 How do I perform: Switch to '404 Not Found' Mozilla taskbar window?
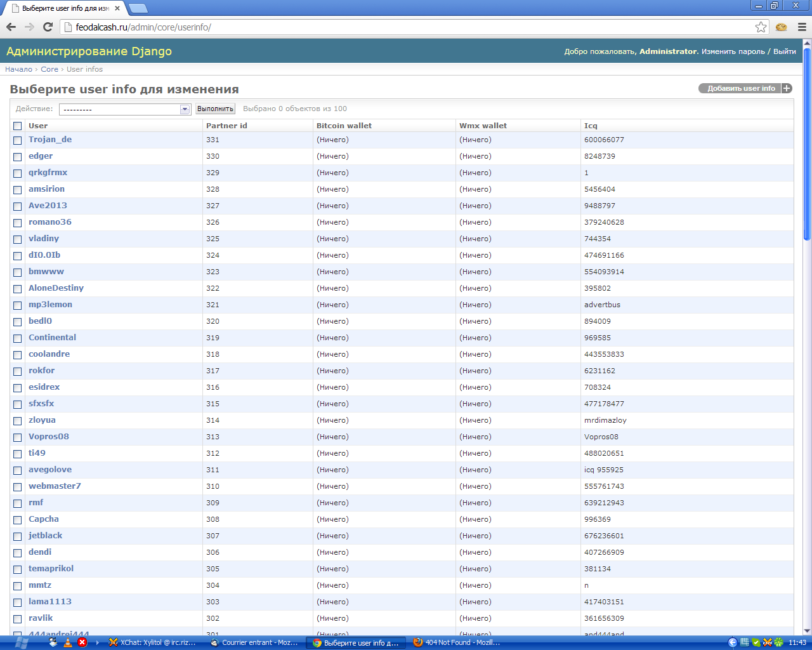457,642
